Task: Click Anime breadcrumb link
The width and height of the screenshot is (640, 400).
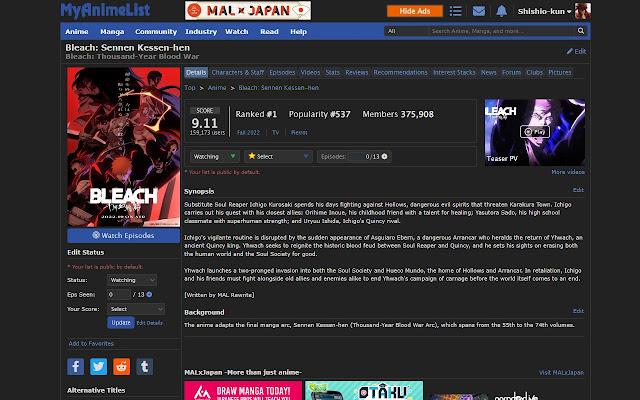Action: point(217,88)
